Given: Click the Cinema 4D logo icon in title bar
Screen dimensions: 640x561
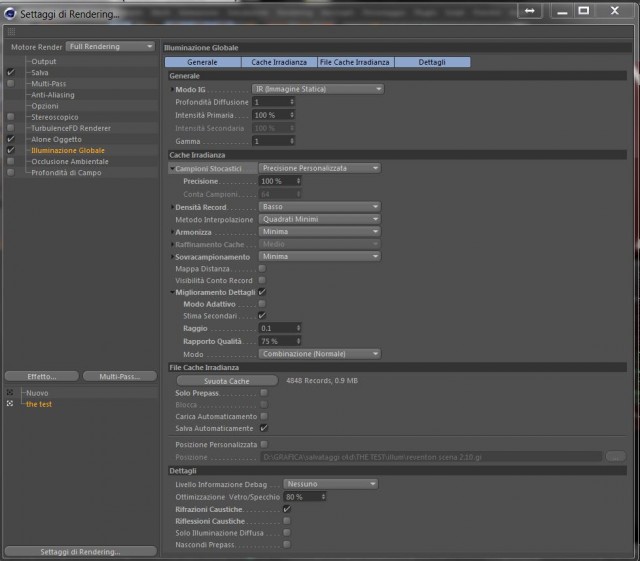Looking at the screenshot, I should click(10, 14).
